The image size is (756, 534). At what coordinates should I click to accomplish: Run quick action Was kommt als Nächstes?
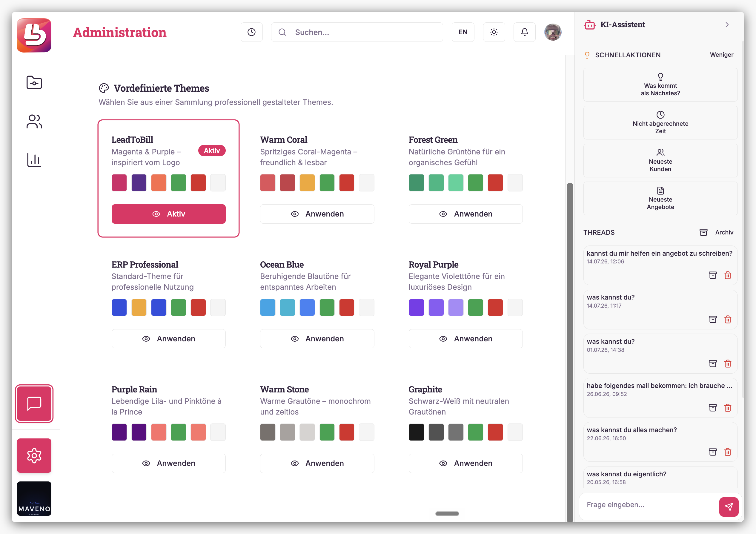click(x=660, y=85)
